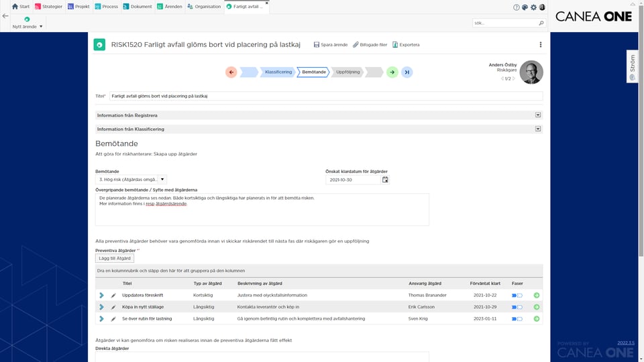644x362 pixels.
Task: Open the three-dot more options menu
Action: tap(541, 45)
